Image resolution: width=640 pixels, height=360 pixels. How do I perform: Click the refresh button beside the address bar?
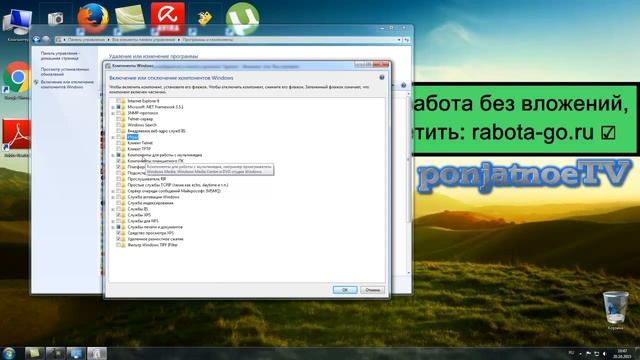click(x=407, y=40)
